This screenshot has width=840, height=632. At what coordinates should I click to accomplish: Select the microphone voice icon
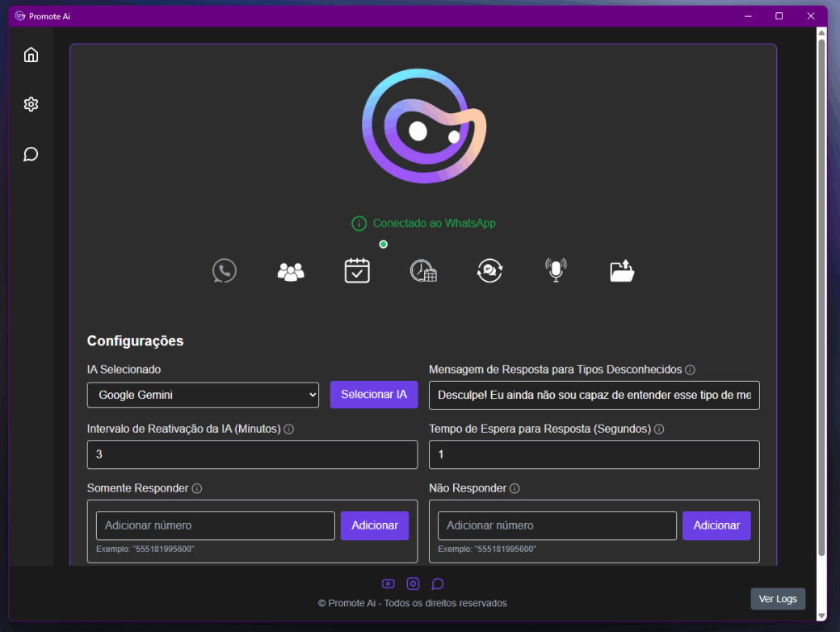556,270
